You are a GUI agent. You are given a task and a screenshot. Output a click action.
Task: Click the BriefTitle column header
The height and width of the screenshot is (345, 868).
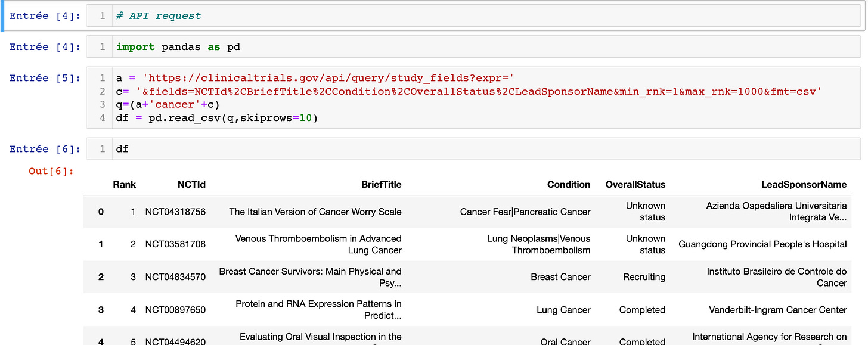tap(381, 185)
